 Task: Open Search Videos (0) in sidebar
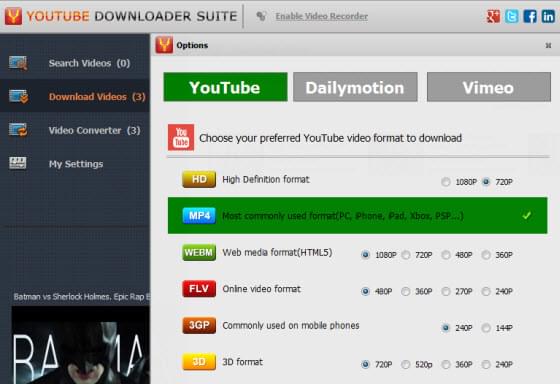[x=75, y=63]
